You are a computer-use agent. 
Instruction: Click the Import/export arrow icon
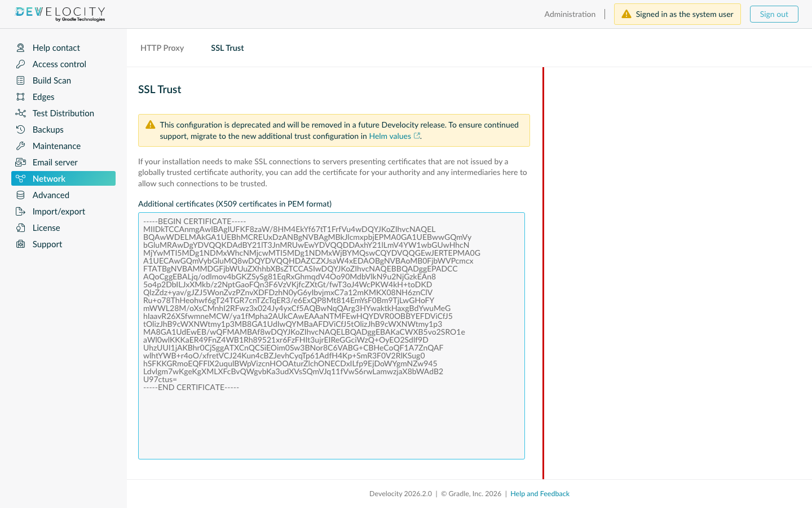[21, 212]
